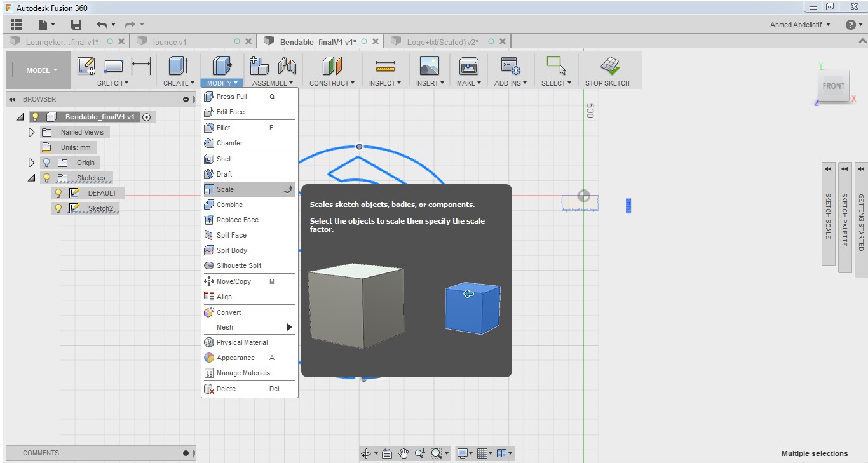
Task: Click the Look At icon
Action: (x=387, y=453)
